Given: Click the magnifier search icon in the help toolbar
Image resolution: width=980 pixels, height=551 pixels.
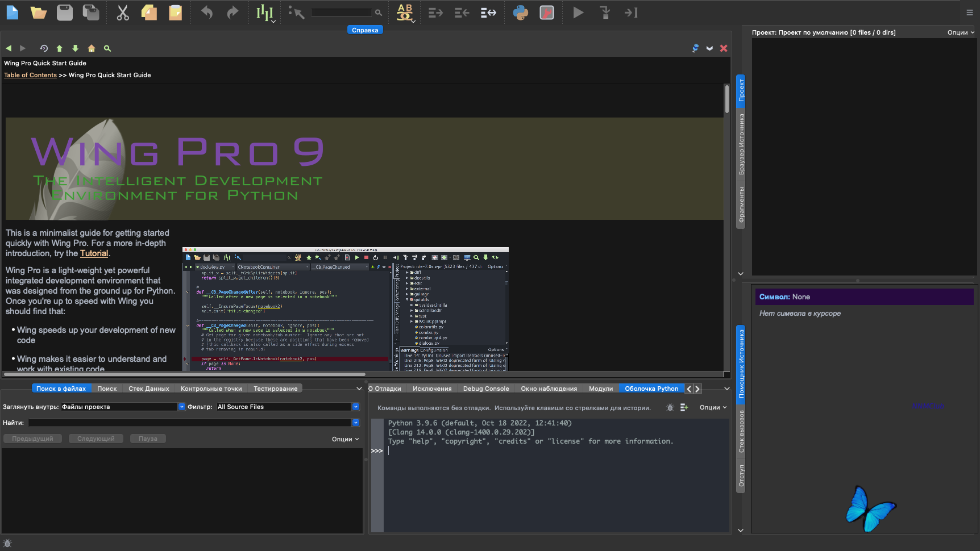Looking at the screenshot, I should tap(107, 48).
